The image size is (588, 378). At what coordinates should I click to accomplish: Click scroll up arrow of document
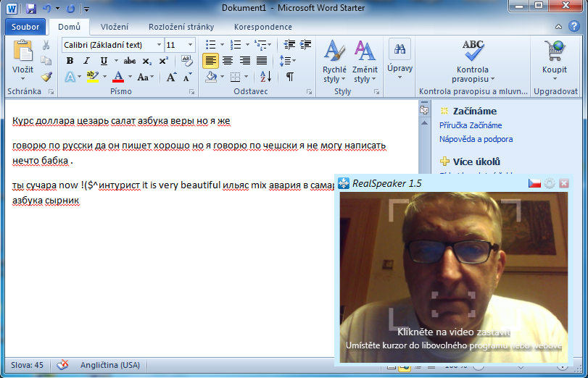[424, 123]
